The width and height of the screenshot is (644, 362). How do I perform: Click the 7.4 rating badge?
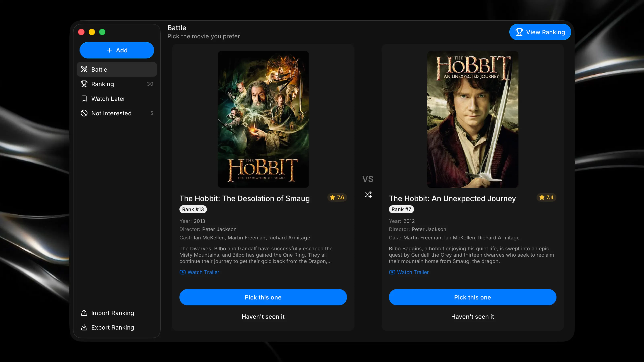[547, 197]
